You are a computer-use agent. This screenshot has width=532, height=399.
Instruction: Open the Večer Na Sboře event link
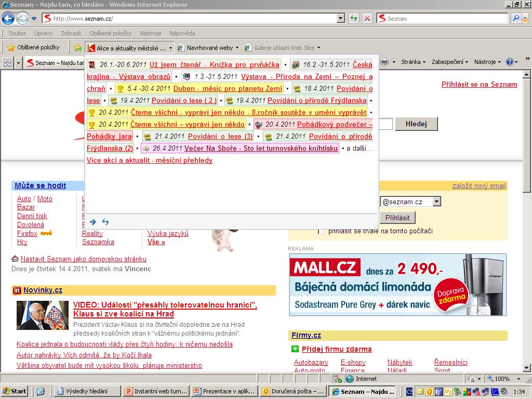261,148
